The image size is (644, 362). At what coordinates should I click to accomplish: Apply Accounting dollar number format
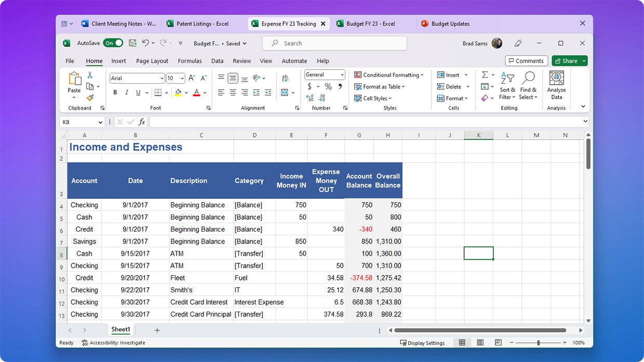(310, 86)
